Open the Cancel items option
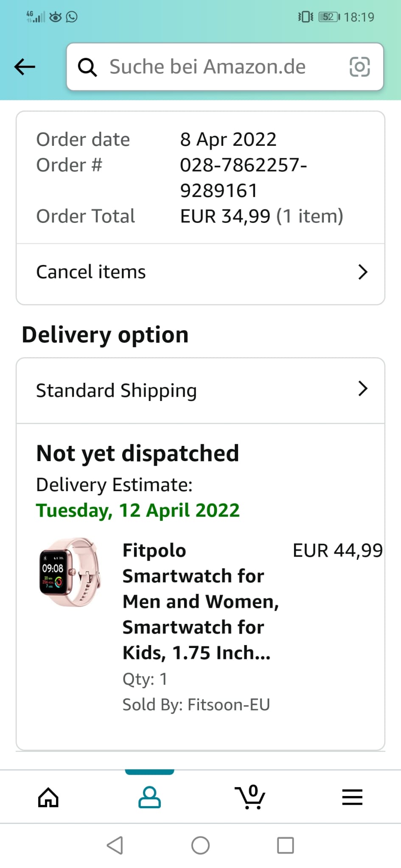 (91, 272)
